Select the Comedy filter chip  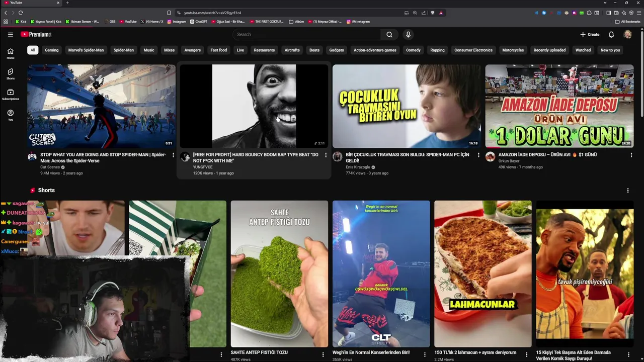[x=413, y=50]
